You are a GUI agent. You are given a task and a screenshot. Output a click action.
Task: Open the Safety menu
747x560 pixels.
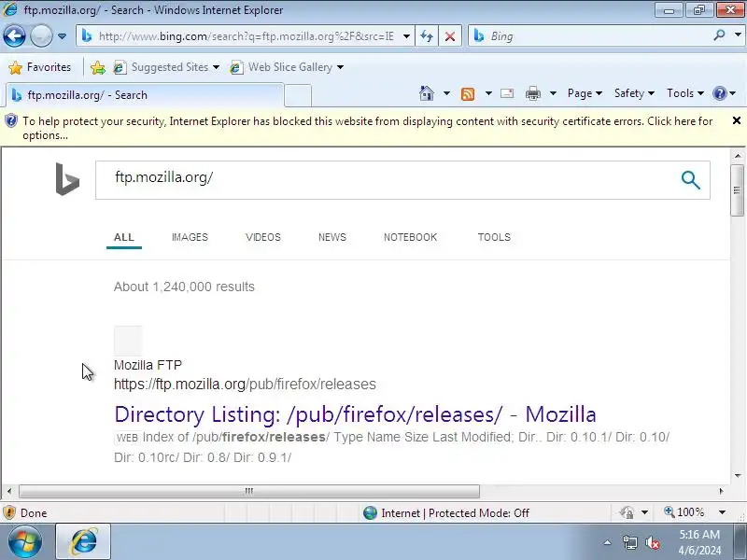pyautogui.click(x=634, y=93)
